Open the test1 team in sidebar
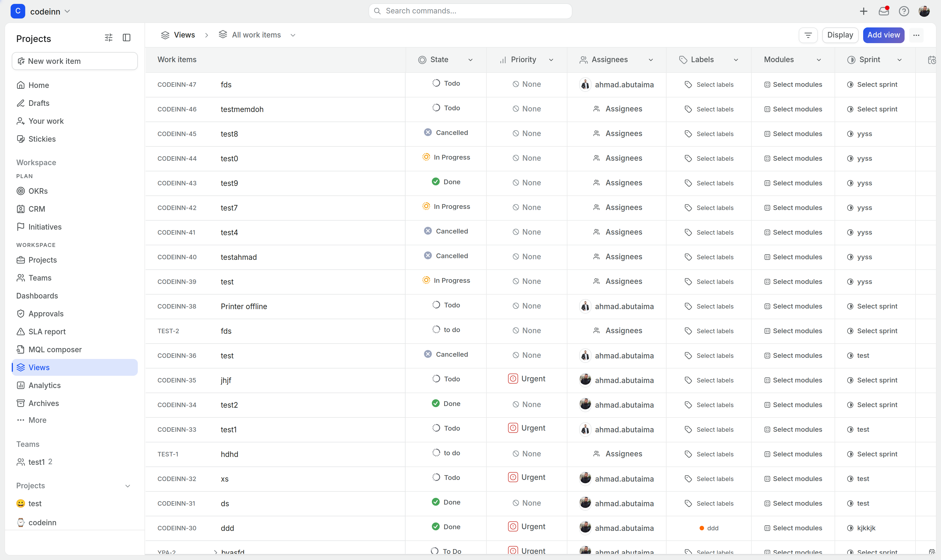Image resolution: width=941 pixels, height=560 pixels. (75, 462)
